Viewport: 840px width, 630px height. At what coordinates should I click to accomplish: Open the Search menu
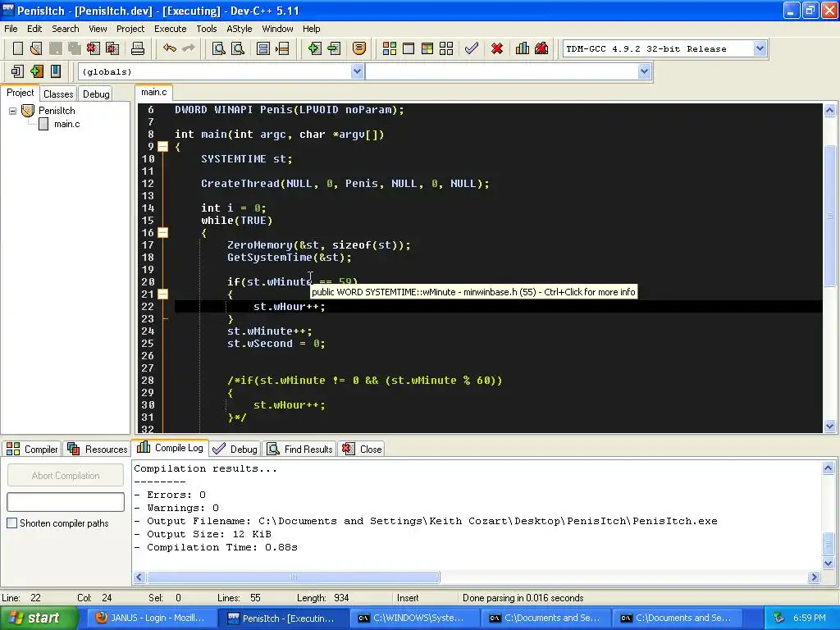[66, 29]
